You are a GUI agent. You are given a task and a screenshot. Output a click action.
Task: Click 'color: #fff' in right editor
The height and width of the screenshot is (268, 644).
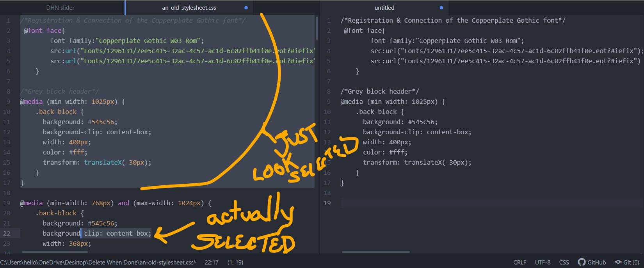coord(383,152)
